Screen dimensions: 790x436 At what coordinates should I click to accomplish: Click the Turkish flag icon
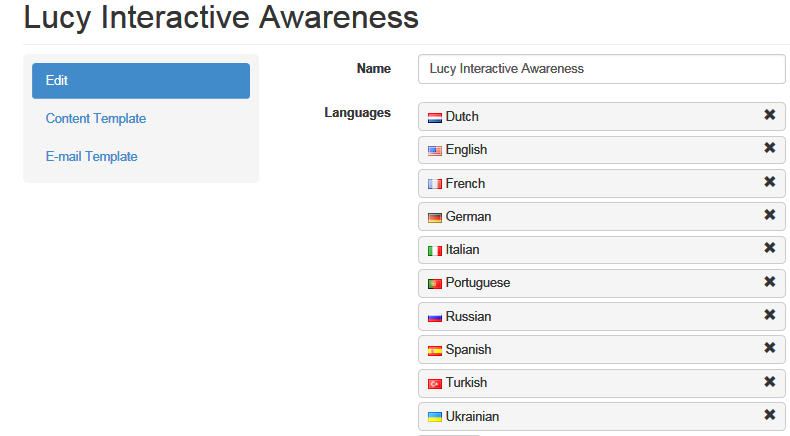point(434,384)
